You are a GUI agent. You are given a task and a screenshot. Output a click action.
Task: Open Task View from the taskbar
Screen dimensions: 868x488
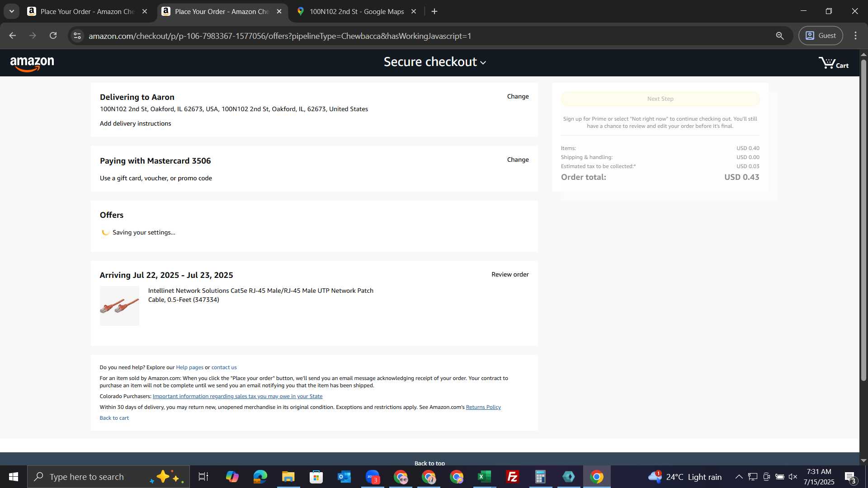pos(203,477)
